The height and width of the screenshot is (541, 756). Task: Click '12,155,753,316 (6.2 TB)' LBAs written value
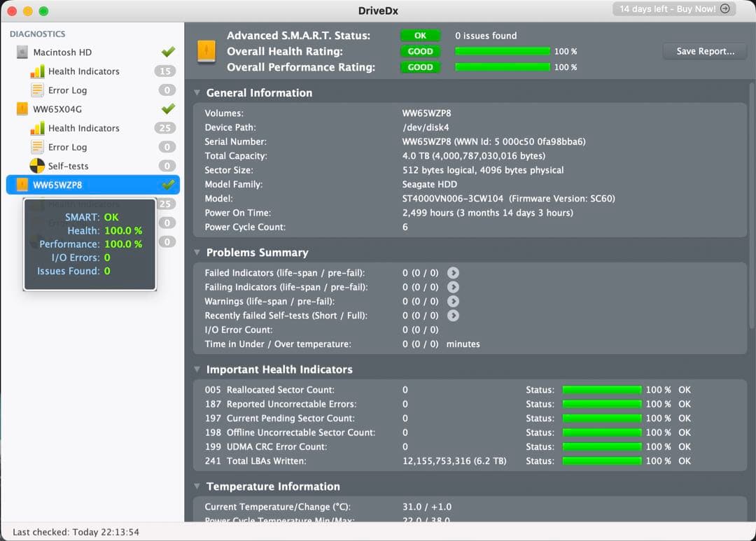pyautogui.click(x=454, y=461)
